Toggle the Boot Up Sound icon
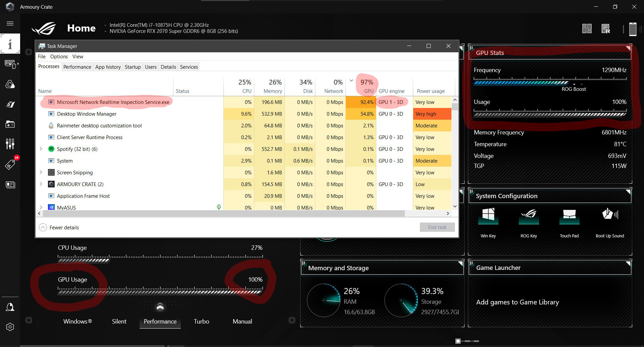The height and width of the screenshot is (347, 644). 610,215
